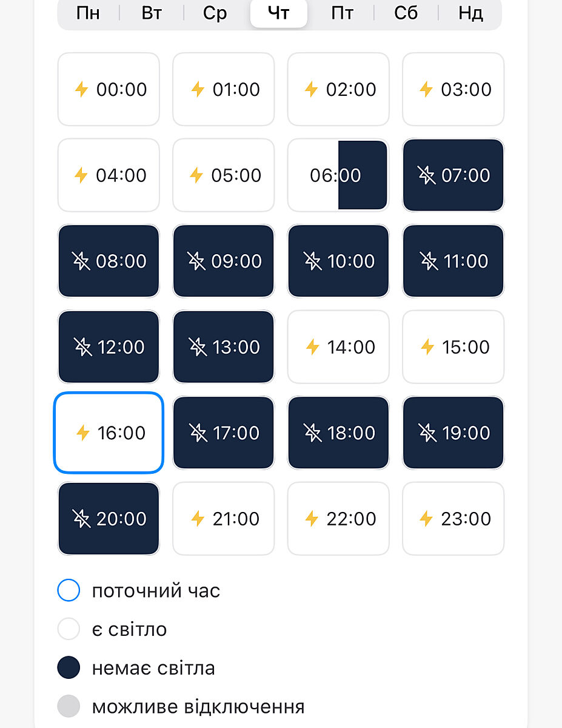562x728 pixels.
Task: Select the Пт day tab
Action: click(x=343, y=13)
